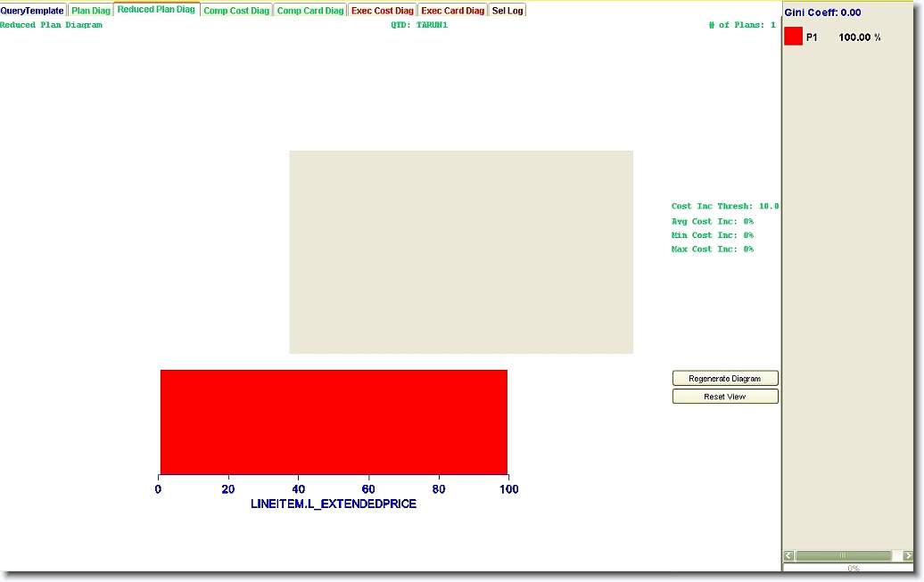This screenshot has width=924, height=582.
Task: Switch to Comp Card Diag tab
Action: pyautogui.click(x=309, y=11)
